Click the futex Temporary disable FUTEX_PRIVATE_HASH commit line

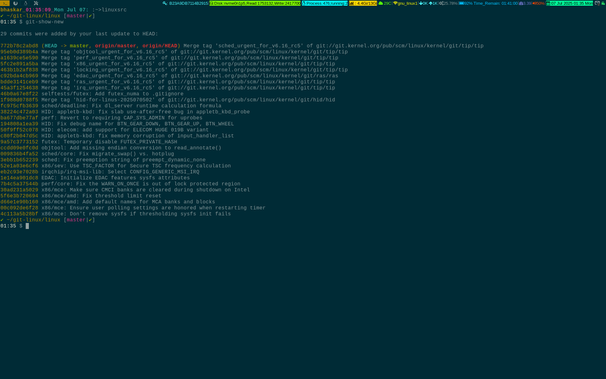point(89,142)
